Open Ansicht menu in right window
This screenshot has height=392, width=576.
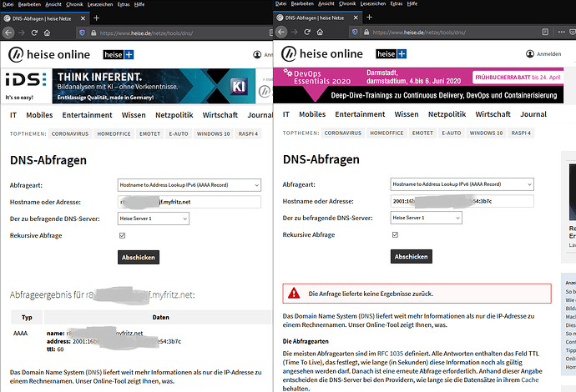tap(326, 3)
